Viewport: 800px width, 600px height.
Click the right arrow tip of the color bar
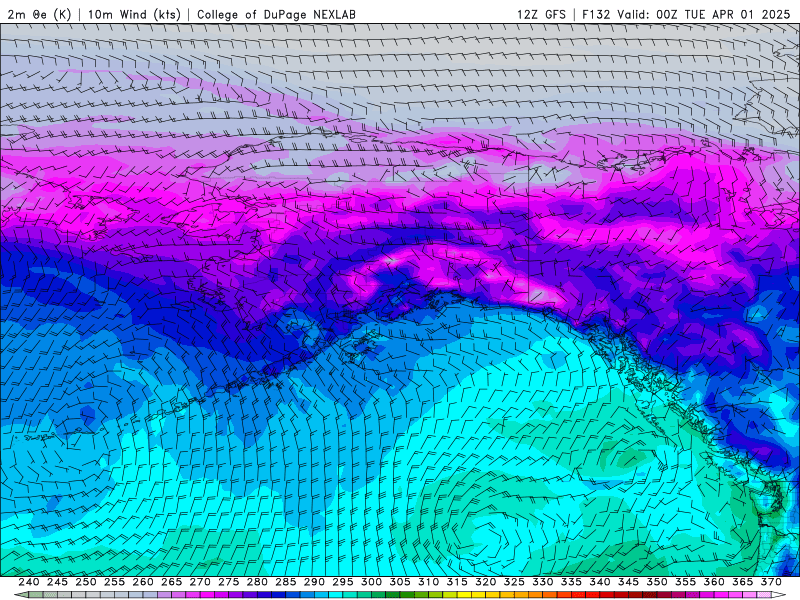click(781, 595)
